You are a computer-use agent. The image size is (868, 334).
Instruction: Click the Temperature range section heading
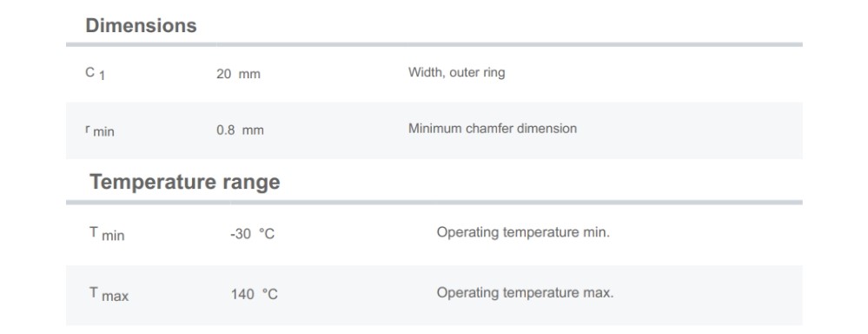185,182
